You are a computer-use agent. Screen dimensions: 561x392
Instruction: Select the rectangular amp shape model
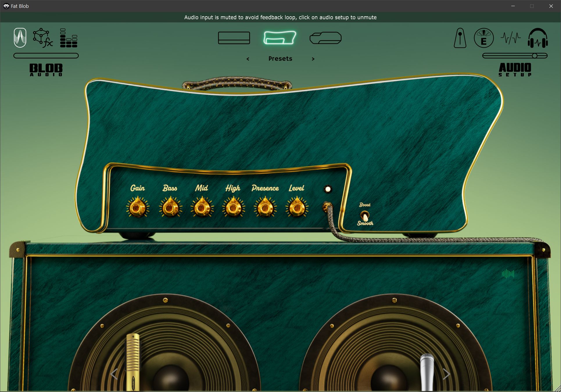click(x=234, y=38)
